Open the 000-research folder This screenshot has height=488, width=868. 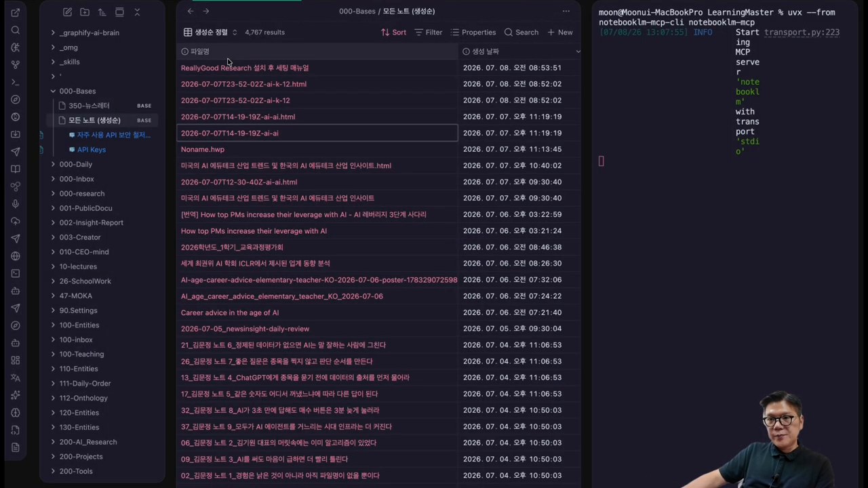click(x=81, y=193)
